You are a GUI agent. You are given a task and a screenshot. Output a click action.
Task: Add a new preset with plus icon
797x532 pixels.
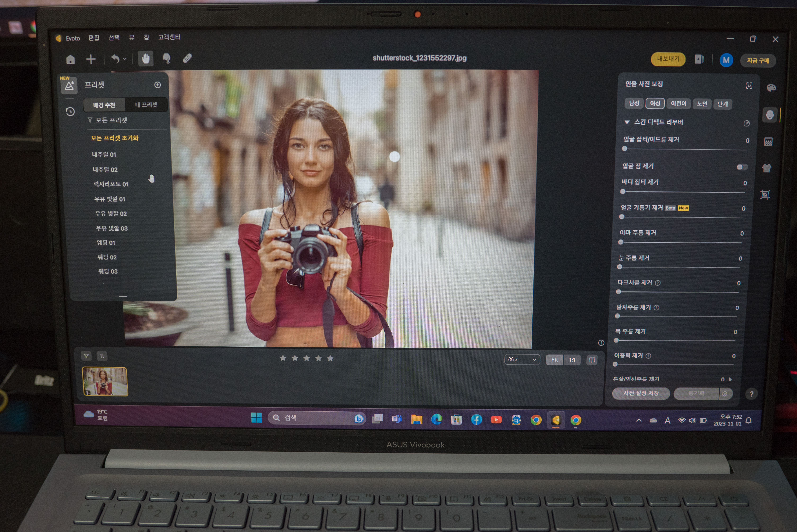[x=157, y=85]
